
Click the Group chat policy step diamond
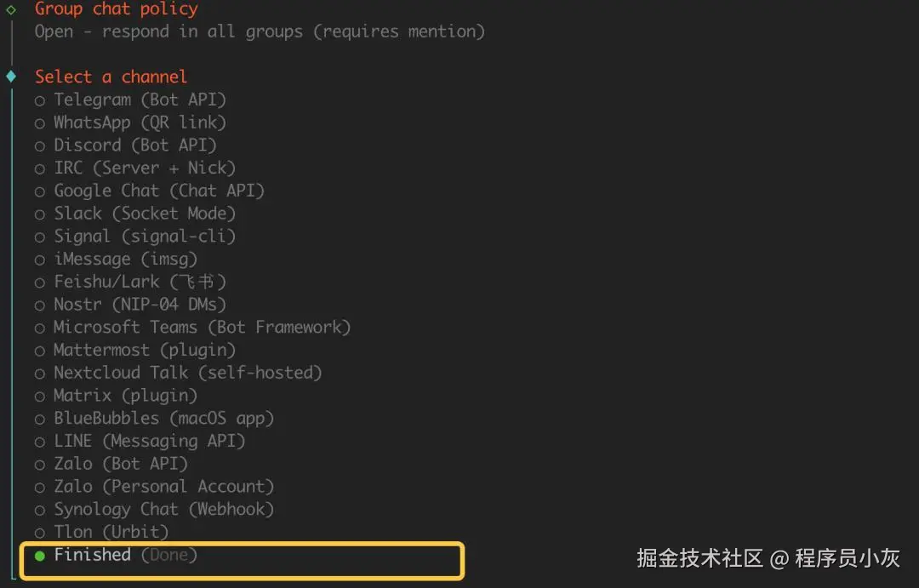pyautogui.click(x=11, y=9)
